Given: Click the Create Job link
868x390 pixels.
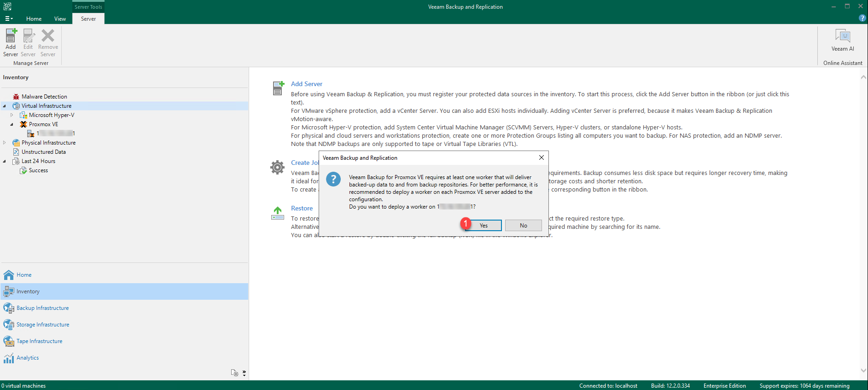Looking at the screenshot, I should coord(305,163).
